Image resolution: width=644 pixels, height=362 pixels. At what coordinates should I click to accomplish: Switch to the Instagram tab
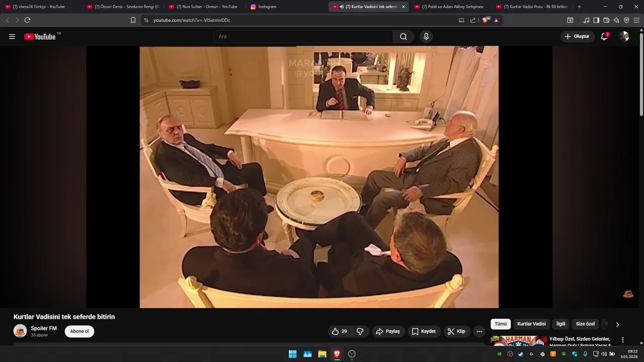point(286,7)
